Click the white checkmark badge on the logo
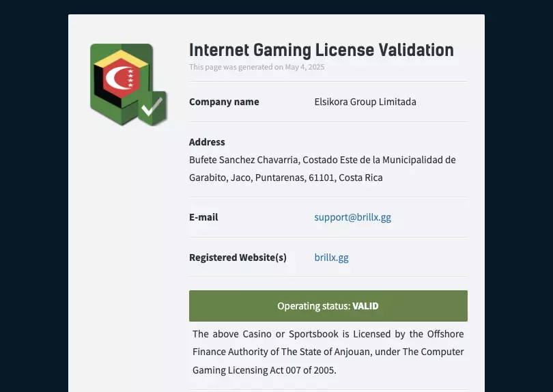The width and height of the screenshot is (553, 392). [x=152, y=107]
